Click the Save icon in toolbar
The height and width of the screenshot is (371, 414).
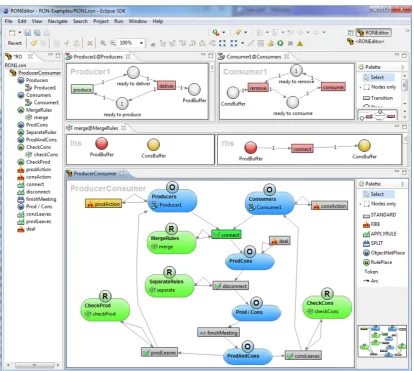(28, 33)
